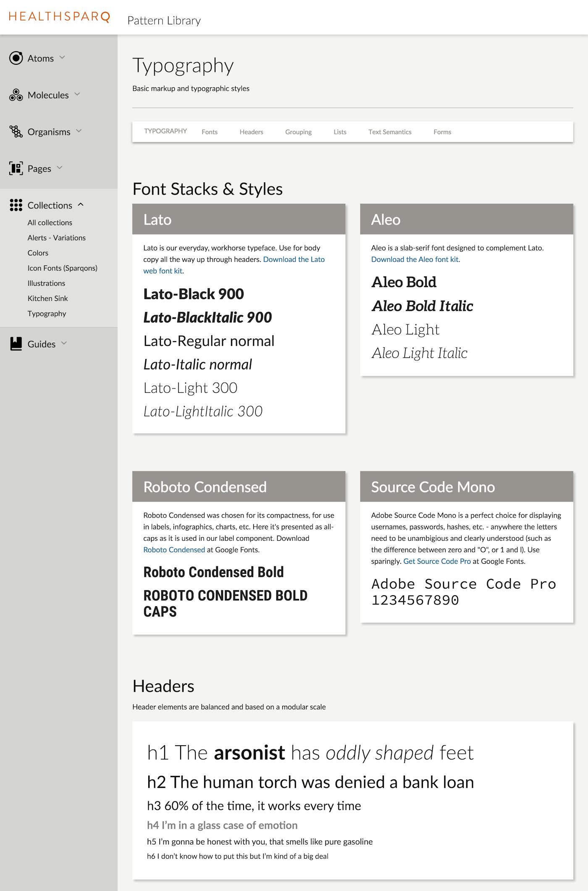
Task: Click the Molecules icon in sidebar
Action: tap(16, 95)
